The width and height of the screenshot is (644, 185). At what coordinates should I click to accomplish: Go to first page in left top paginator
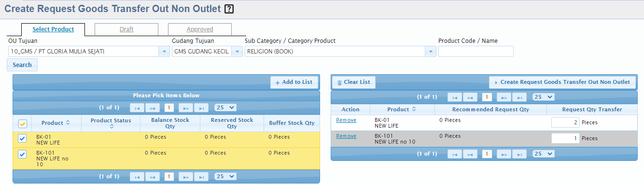[138, 108]
